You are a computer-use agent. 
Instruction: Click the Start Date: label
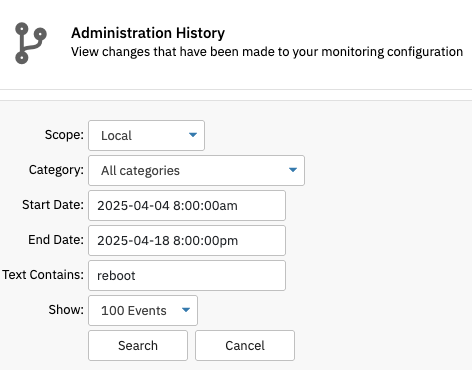[x=53, y=205]
